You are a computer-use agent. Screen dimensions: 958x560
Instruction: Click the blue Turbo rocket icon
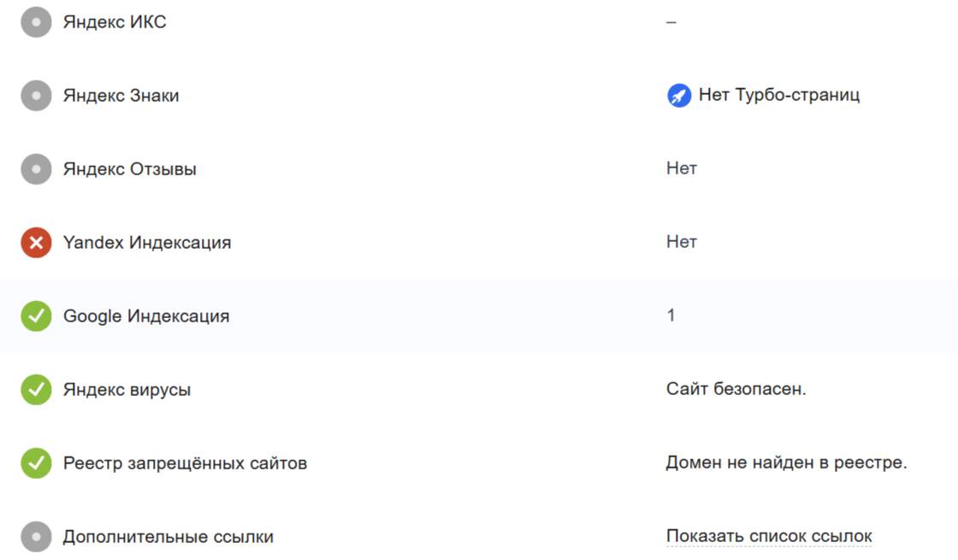[679, 96]
